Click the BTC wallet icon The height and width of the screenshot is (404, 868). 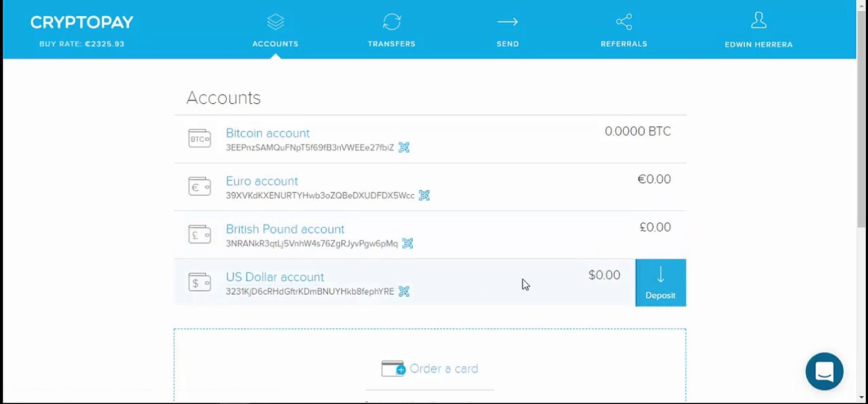coord(199,139)
